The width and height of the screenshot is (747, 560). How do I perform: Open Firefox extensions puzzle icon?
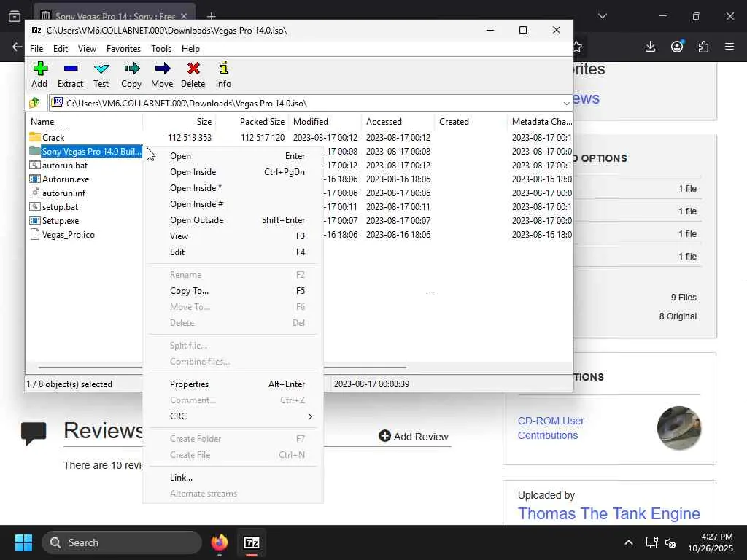pos(703,47)
